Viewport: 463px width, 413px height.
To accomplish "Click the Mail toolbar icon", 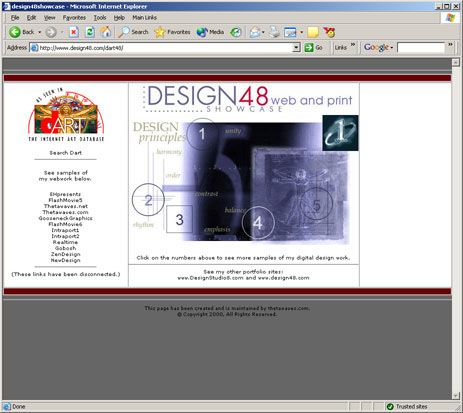I will click(x=256, y=32).
